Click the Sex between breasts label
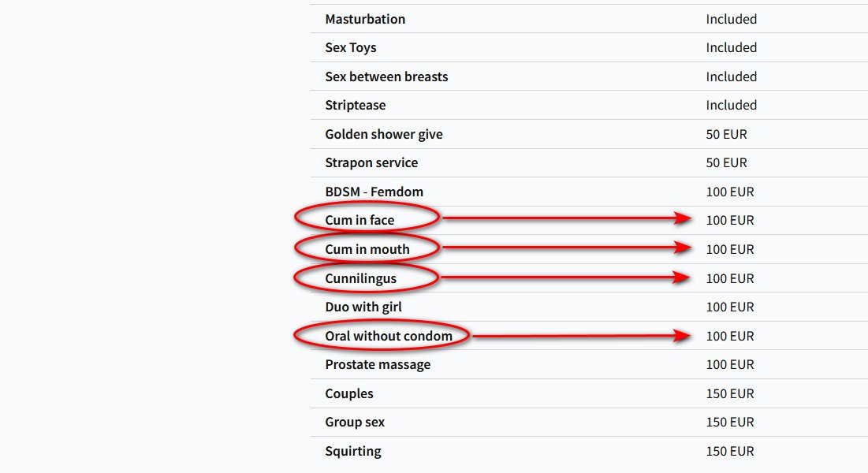 (386, 76)
